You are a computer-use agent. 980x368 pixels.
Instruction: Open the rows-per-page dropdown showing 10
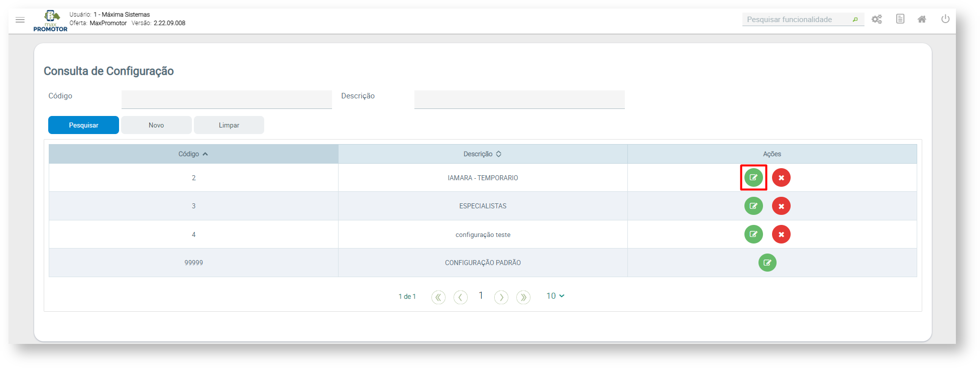pos(555,296)
